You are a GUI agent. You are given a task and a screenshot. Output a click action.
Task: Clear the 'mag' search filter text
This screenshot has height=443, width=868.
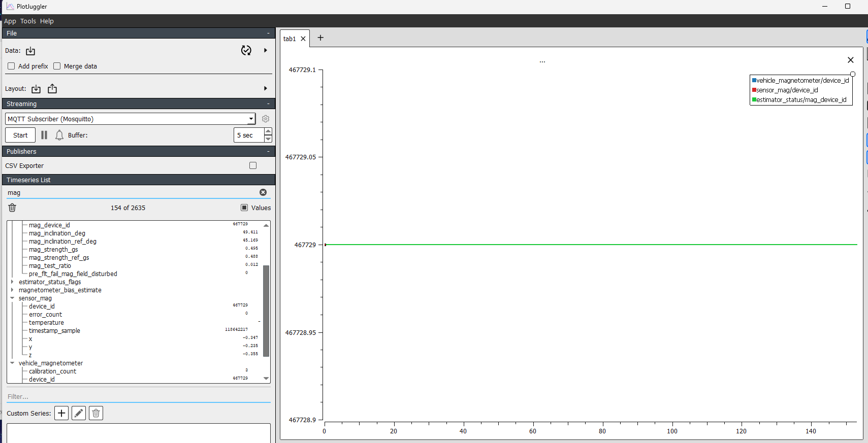[x=263, y=192]
